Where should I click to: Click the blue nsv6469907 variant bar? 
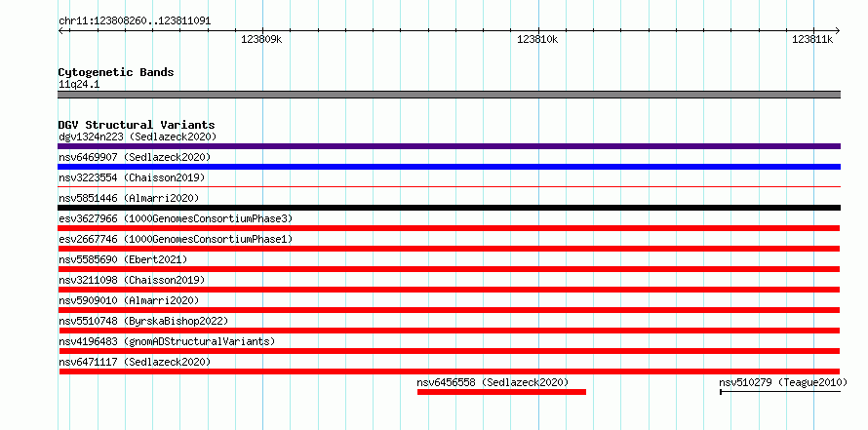(x=449, y=167)
